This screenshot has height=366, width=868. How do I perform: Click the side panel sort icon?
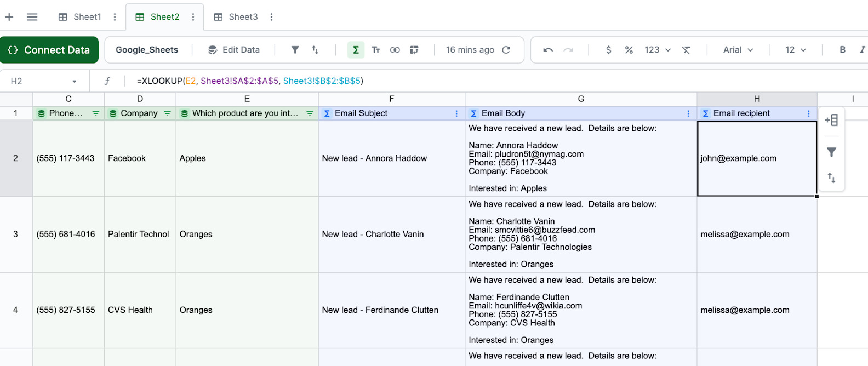pos(831,178)
